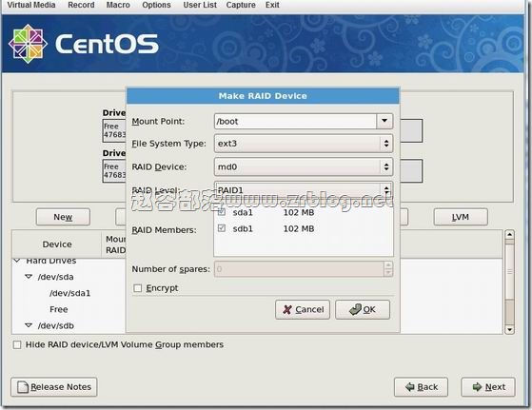
Task: Go Back to previous installer step
Action: pos(421,387)
